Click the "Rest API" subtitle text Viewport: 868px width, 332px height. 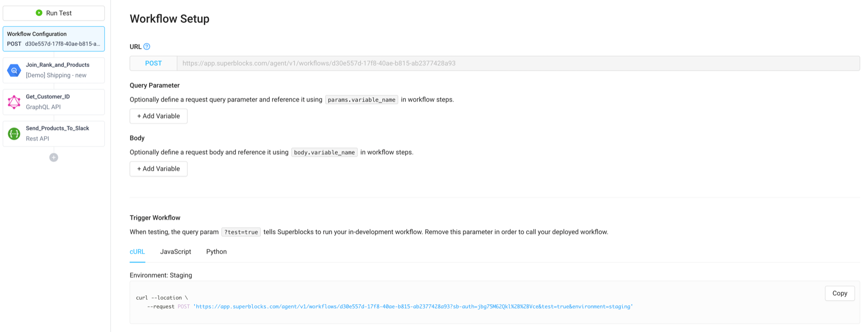(38, 138)
